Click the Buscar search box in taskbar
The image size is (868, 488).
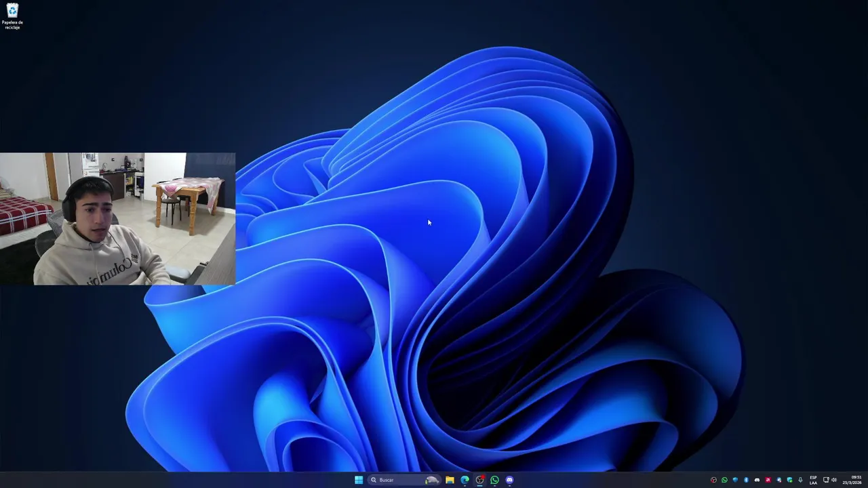point(405,480)
